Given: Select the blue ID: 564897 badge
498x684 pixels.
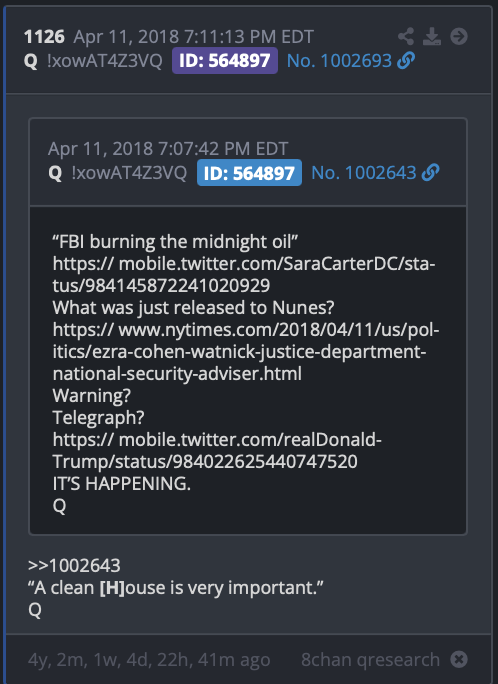Looking at the screenshot, I should click(249, 173).
